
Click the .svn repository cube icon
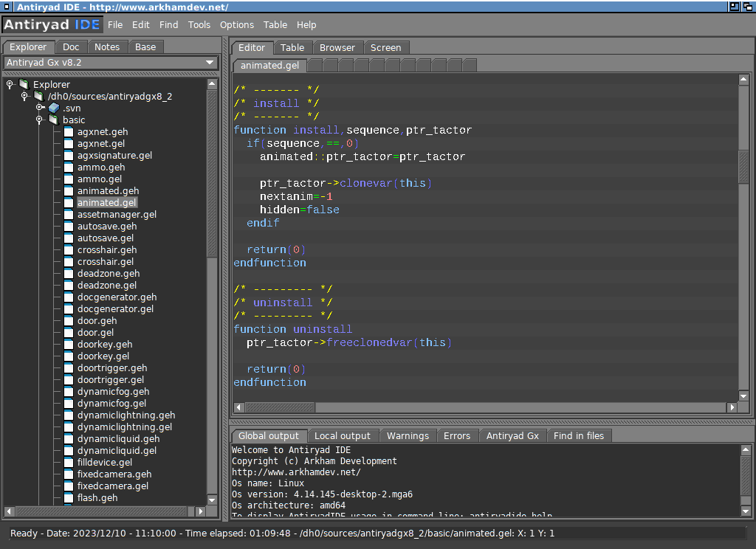[54, 108]
